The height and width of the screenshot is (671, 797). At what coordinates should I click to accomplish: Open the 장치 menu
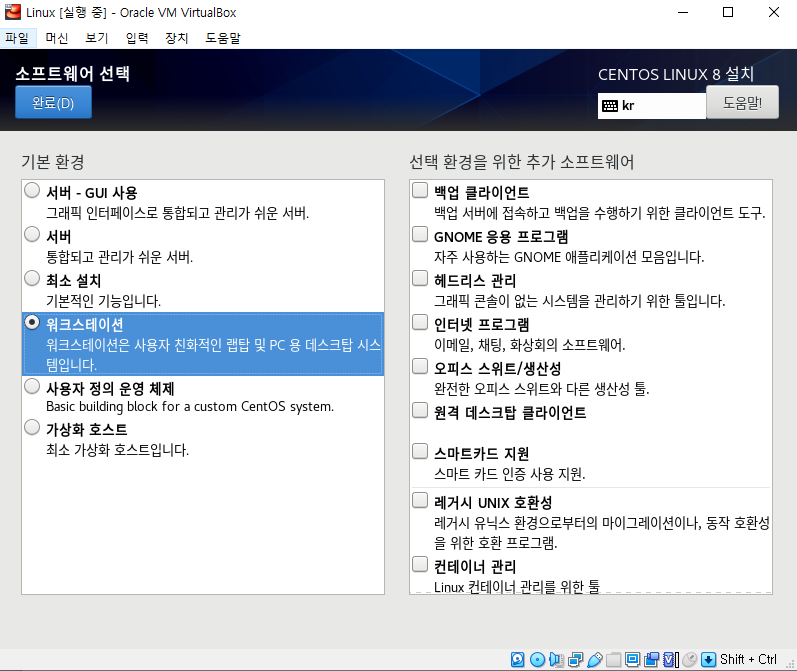tap(177, 38)
